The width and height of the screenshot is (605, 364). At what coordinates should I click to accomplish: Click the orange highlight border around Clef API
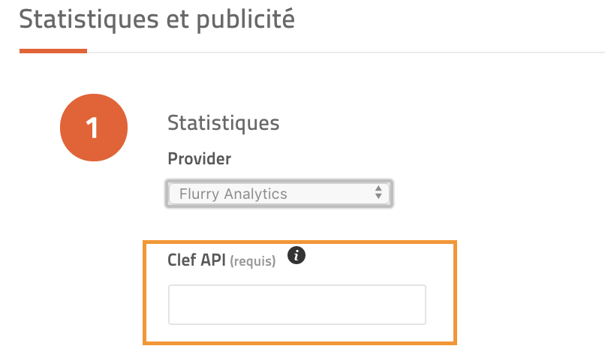299,242
